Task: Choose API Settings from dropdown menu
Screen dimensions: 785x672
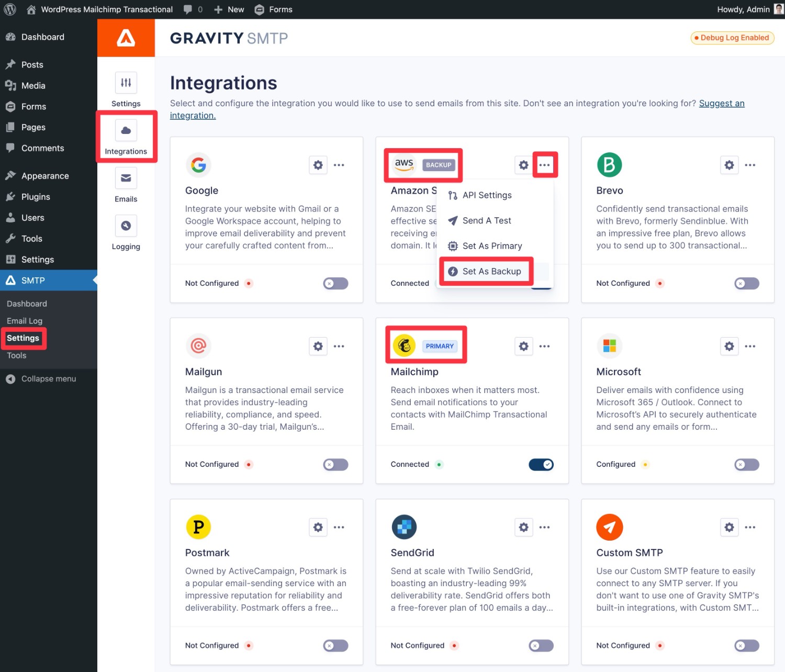Action: pos(495,195)
